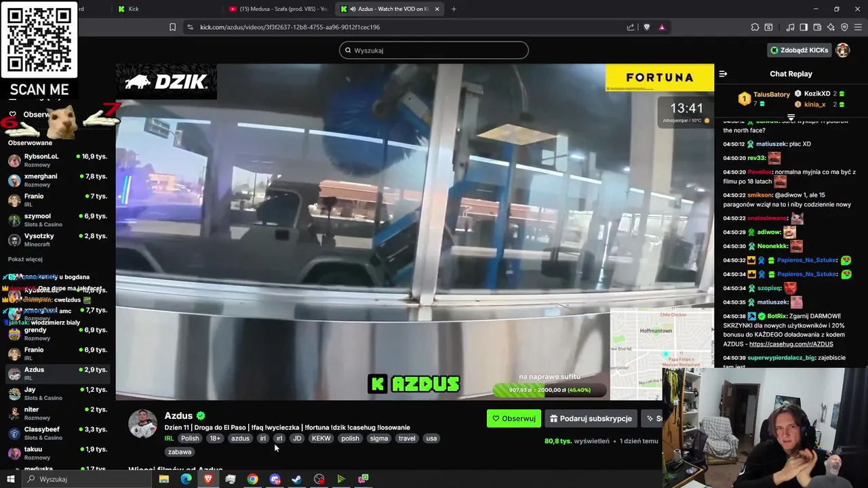868x488 pixels.
Task: Open the browser hamburger menu
Action: [858, 27]
